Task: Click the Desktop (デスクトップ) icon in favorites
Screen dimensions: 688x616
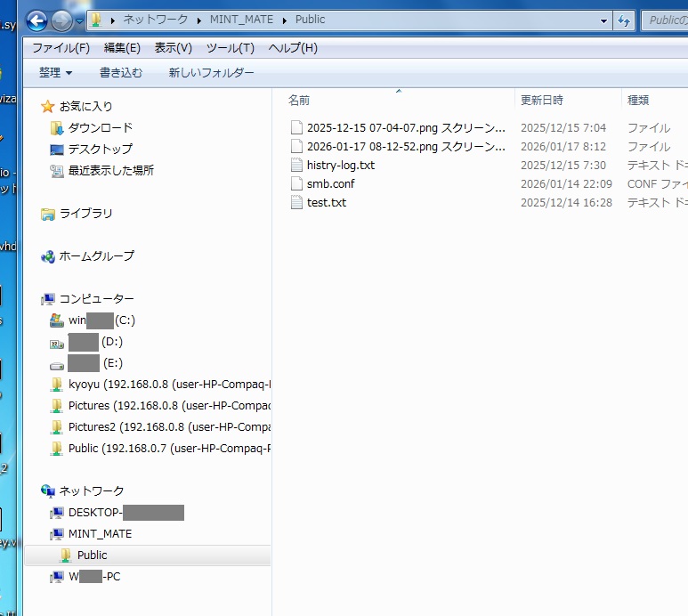Action: click(57, 150)
